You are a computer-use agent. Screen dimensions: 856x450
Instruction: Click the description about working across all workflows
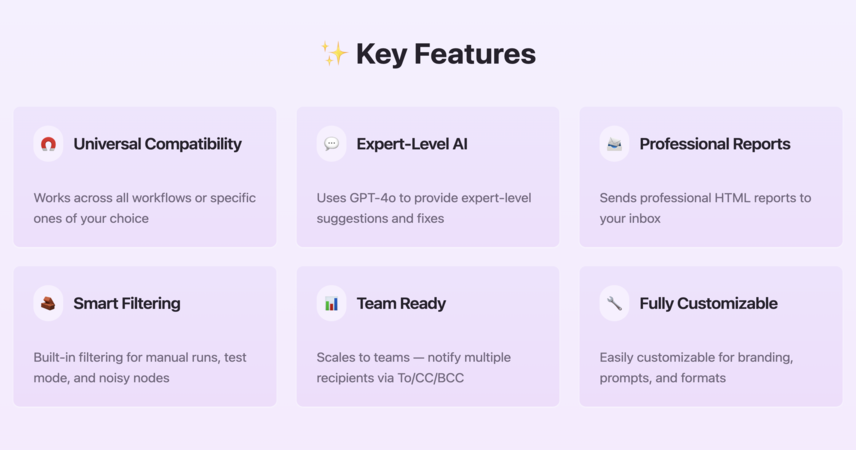point(145,208)
